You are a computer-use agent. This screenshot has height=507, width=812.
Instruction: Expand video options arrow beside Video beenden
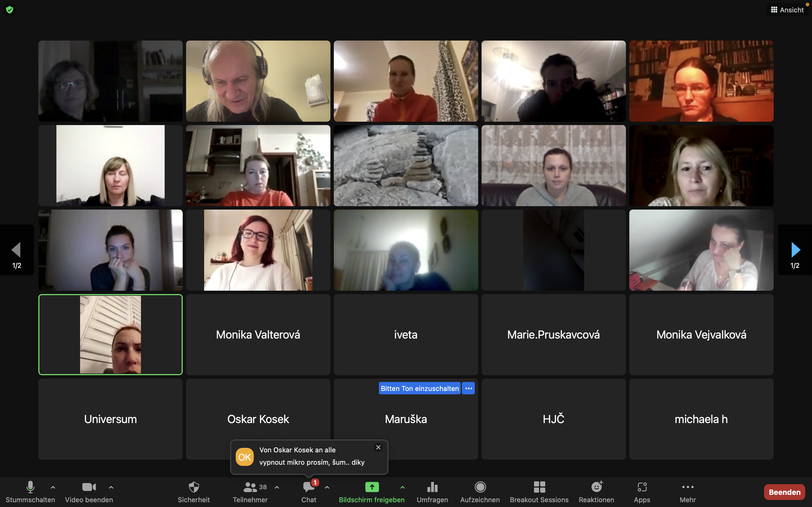[111, 487]
